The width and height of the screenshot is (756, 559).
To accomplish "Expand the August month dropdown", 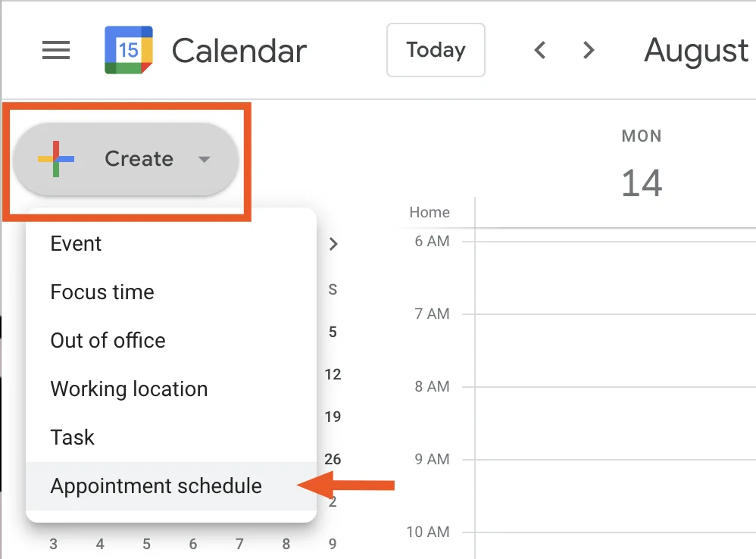I will 695,50.
